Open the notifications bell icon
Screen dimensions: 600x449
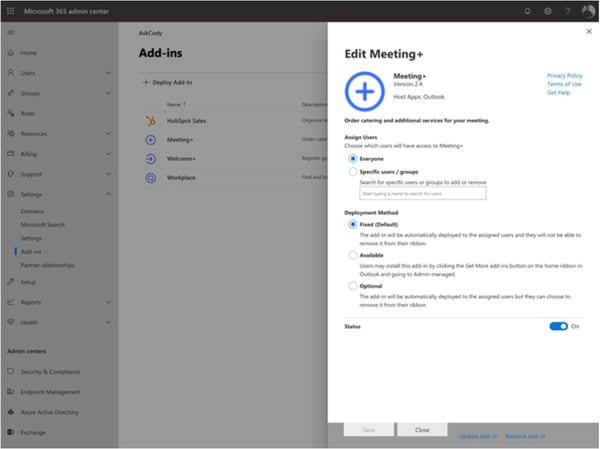(527, 11)
